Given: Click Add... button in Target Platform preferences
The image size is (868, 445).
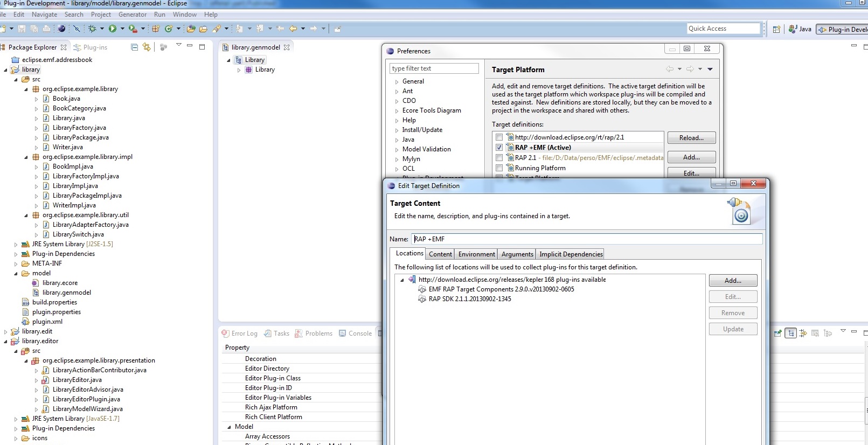Looking at the screenshot, I should [691, 157].
